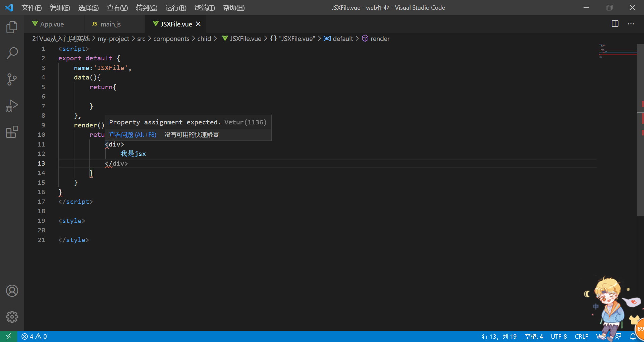Click the feedback icon in status bar

(618, 336)
